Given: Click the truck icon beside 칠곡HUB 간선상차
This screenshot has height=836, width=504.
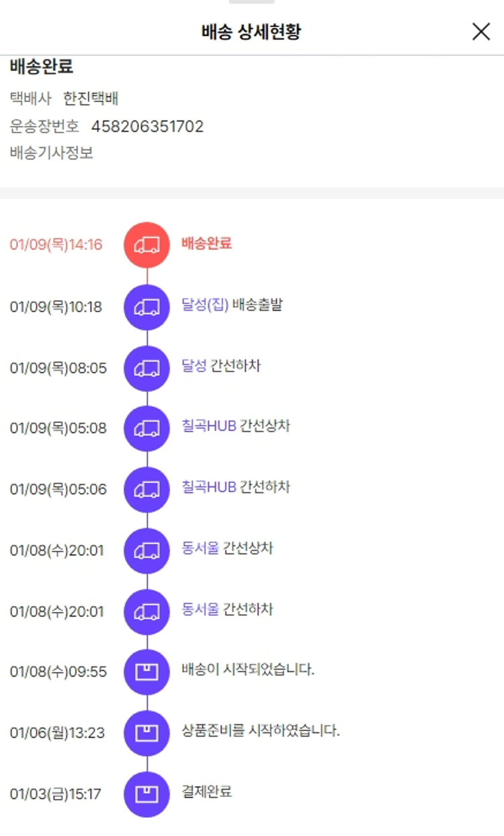Looking at the screenshot, I should pyautogui.click(x=146, y=428).
